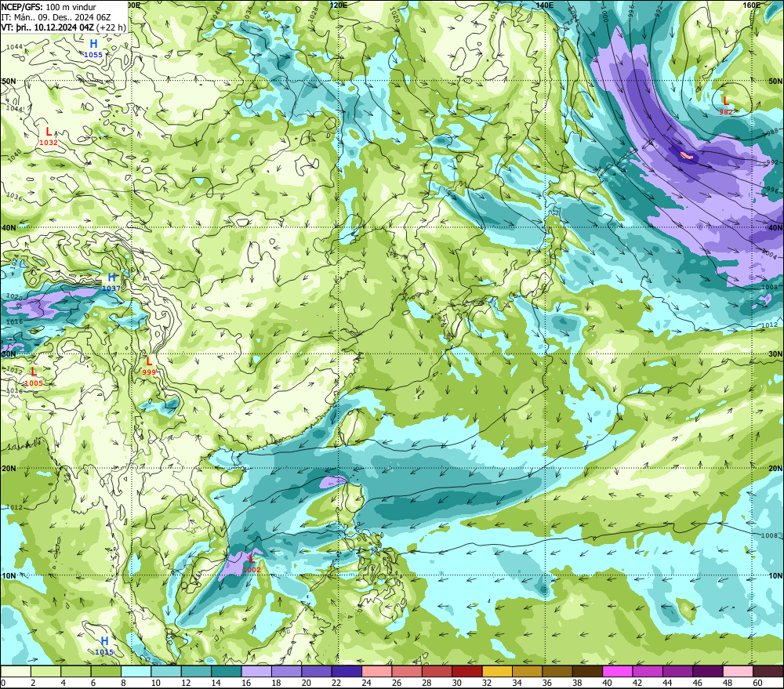Select the lavender 16–18 legend swatch
Screen dimensions: 784x689
pyautogui.click(x=256, y=671)
